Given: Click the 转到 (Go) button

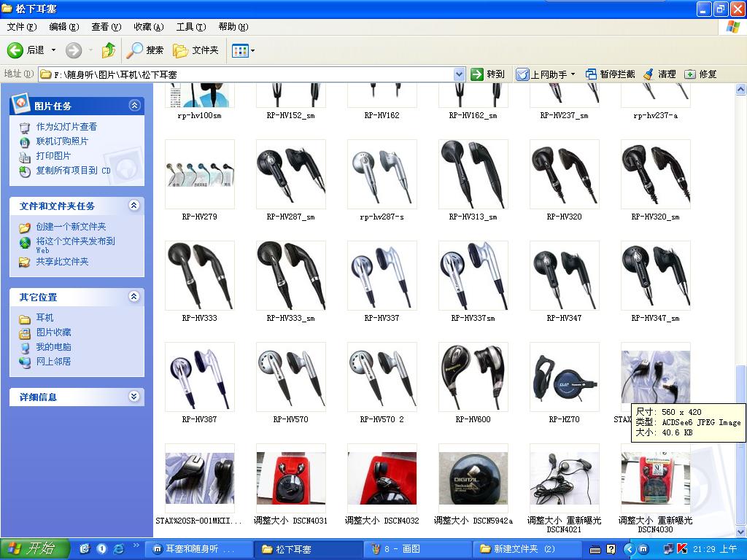Looking at the screenshot, I should click(487, 74).
